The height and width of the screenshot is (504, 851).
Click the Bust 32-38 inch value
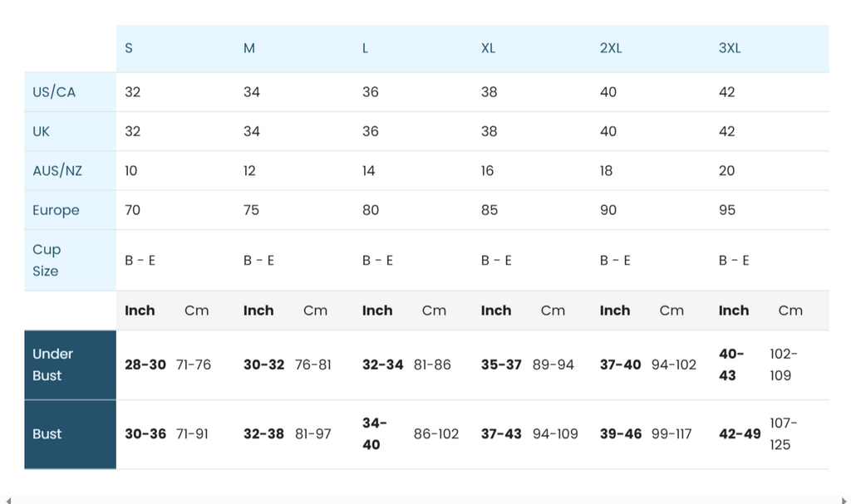[x=263, y=433]
